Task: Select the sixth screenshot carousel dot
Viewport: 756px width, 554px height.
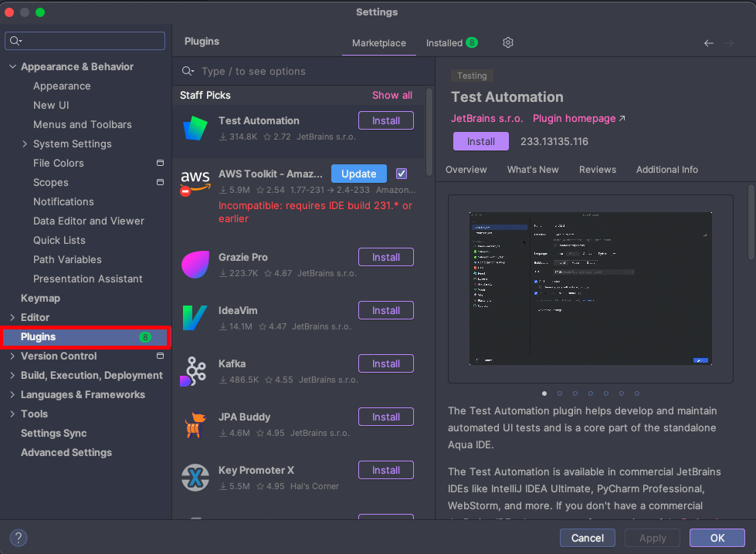Action: (622, 394)
